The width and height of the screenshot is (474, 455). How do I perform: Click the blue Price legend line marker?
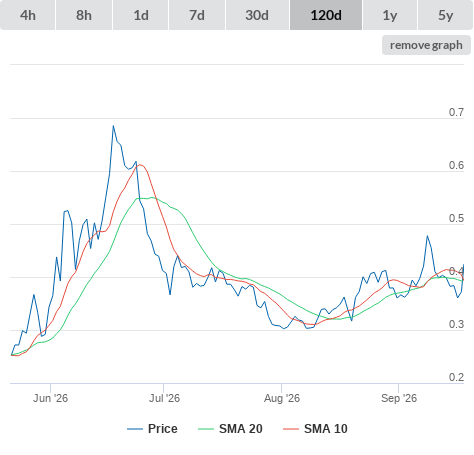(x=135, y=429)
